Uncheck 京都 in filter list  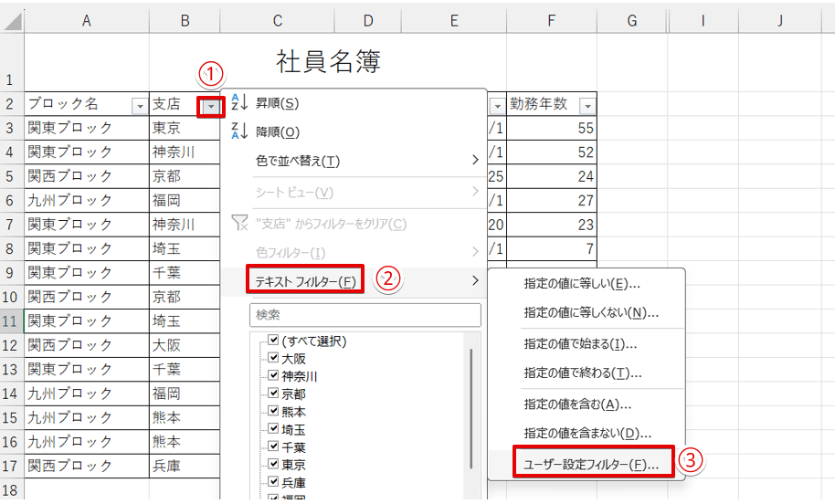(x=273, y=393)
